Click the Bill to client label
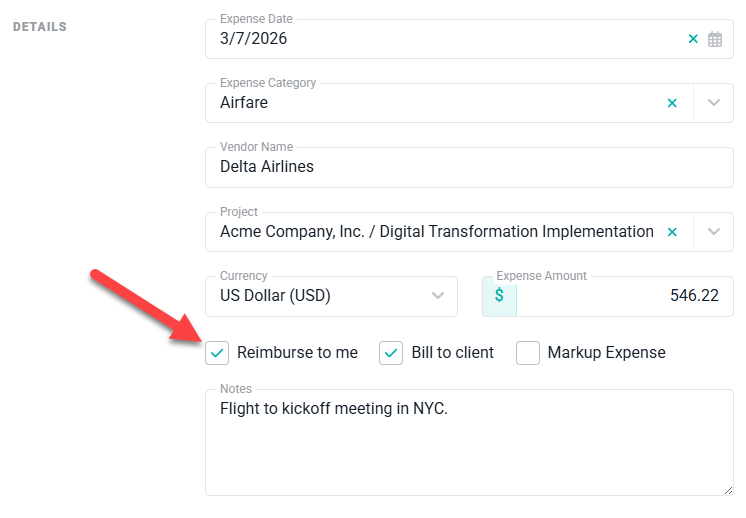The image size is (746, 518). click(453, 353)
